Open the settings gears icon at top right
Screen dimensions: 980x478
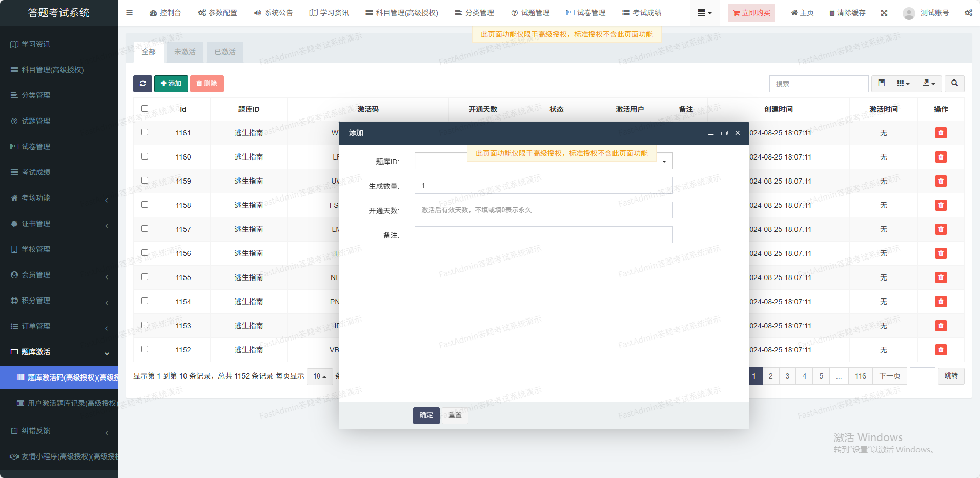[x=968, y=13]
